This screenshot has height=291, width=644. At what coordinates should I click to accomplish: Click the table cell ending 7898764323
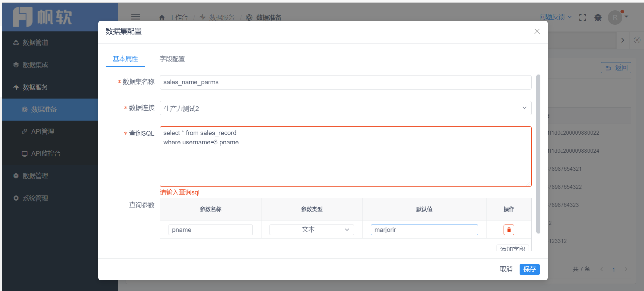click(563, 205)
